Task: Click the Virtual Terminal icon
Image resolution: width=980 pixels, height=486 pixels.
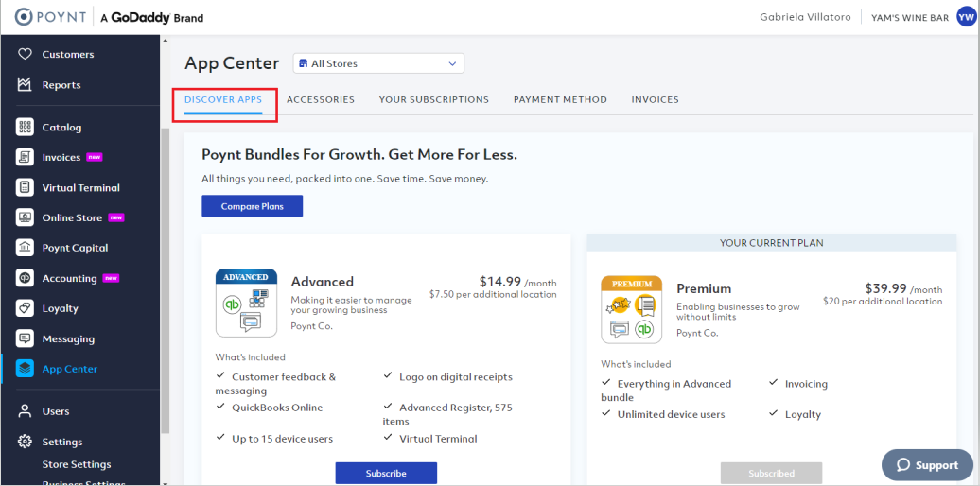Action: click(x=25, y=187)
